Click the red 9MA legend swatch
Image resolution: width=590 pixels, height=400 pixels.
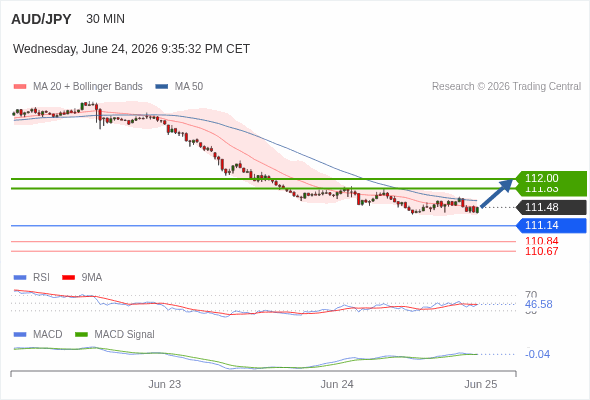tap(68, 278)
